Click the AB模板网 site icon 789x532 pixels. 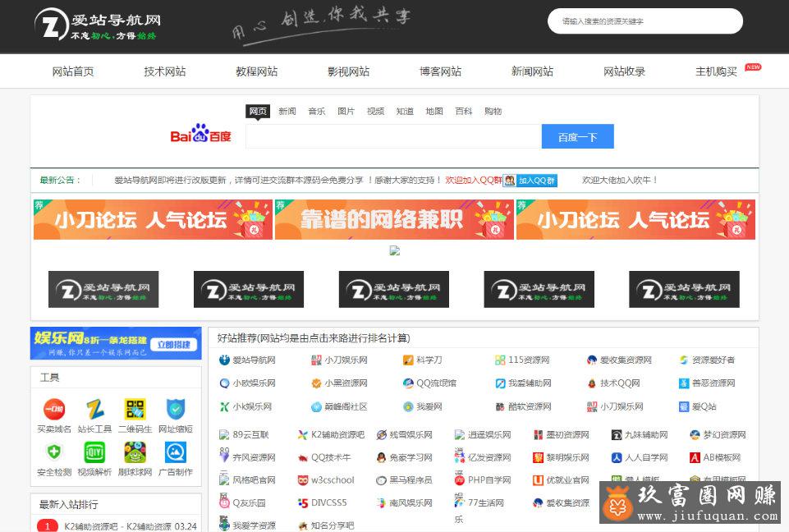695,457
